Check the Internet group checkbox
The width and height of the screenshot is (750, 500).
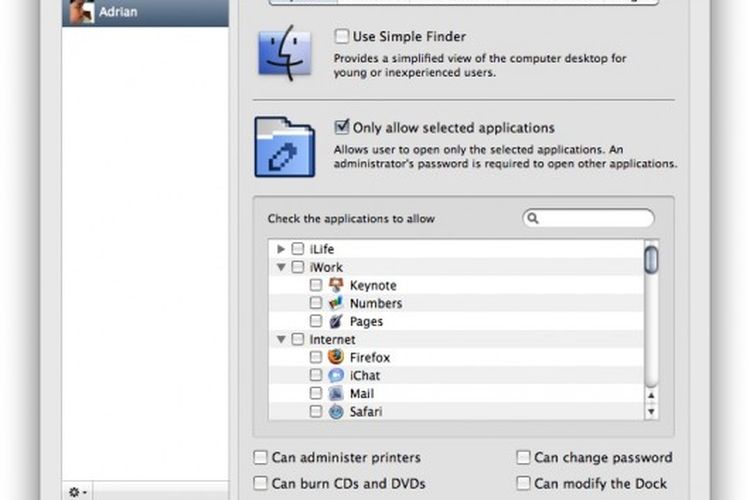point(298,339)
